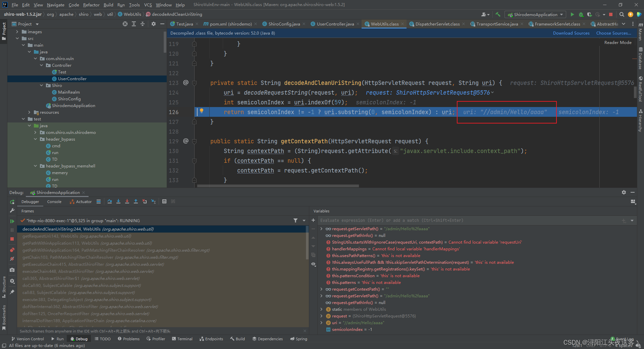Click the thread dump camera icon
Screen dimensions: 644x349
point(12,270)
